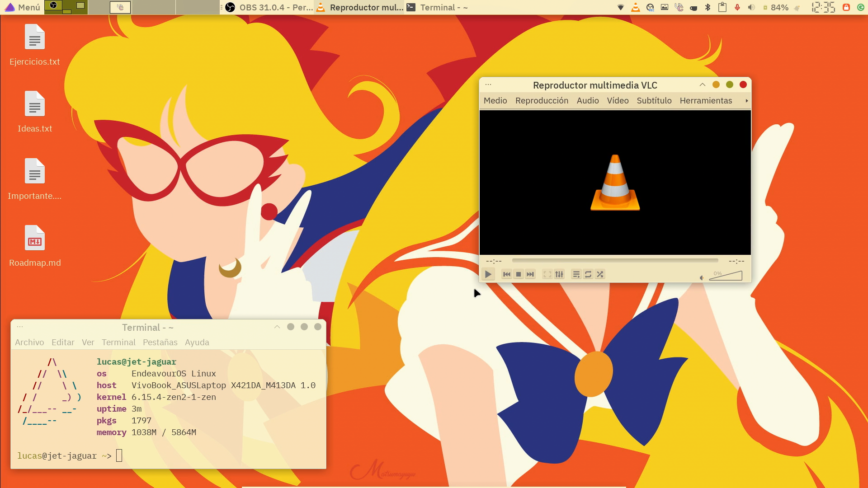
Task: Open the Audio menu in VLC
Action: point(587,101)
